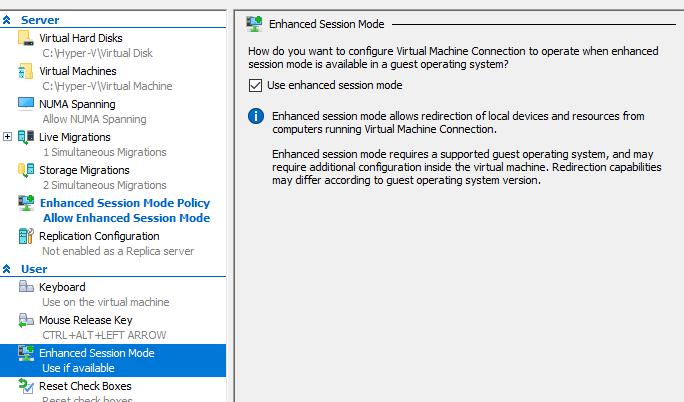The height and width of the screenshot is (402, 684).
Task: Select the NUMA Spanning monitor icon
Action: pyautogui.click(x=26, y=104)
